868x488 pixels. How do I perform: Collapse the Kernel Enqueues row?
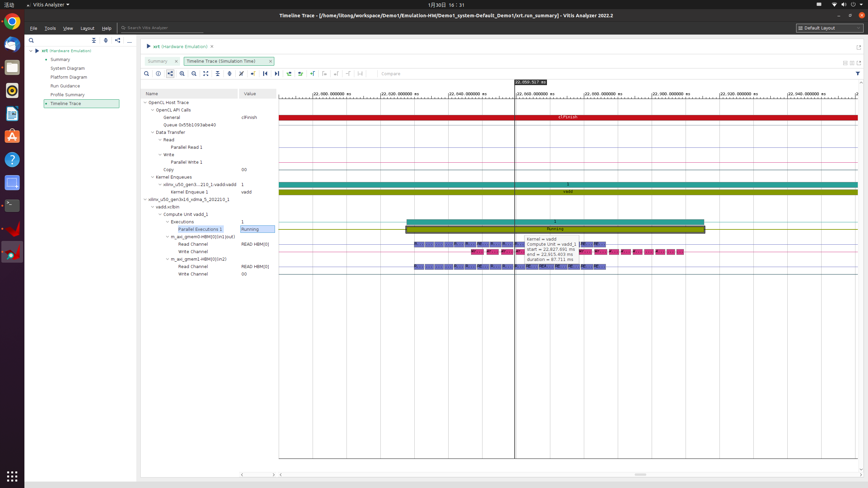153,177
